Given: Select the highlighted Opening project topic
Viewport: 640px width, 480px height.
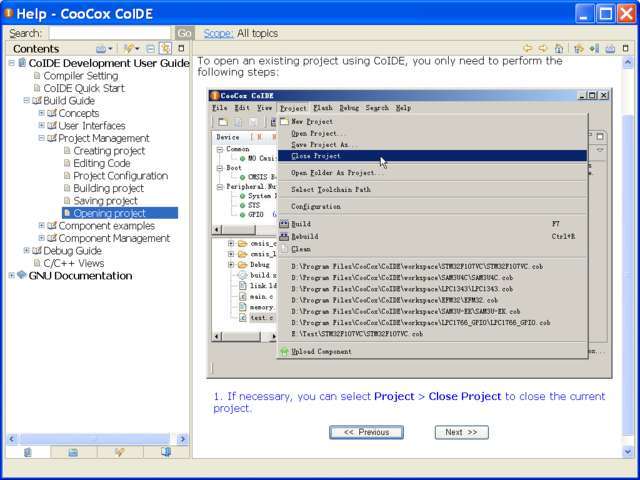Looking at the screenshot, I should pos(120,213).
